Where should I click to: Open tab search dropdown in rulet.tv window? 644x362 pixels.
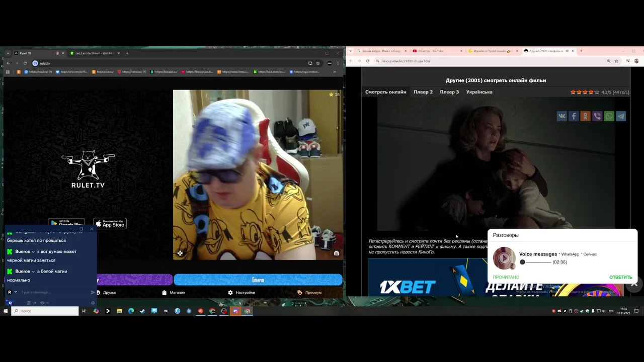[8, 53]
